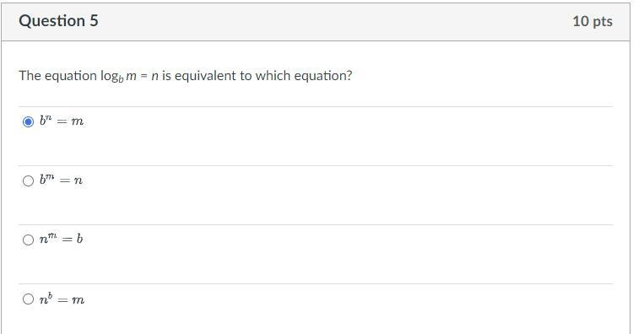Click the question prompt sentence
Image resolution: width=644 pixels, height=334 pixels.
coord(185,76)
